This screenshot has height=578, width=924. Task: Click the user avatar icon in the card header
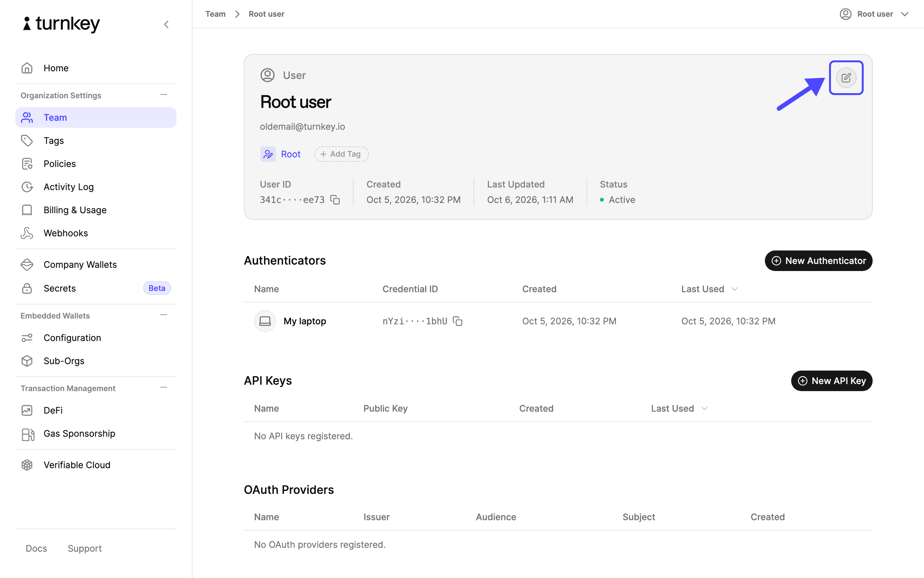(x=267, y=75)
